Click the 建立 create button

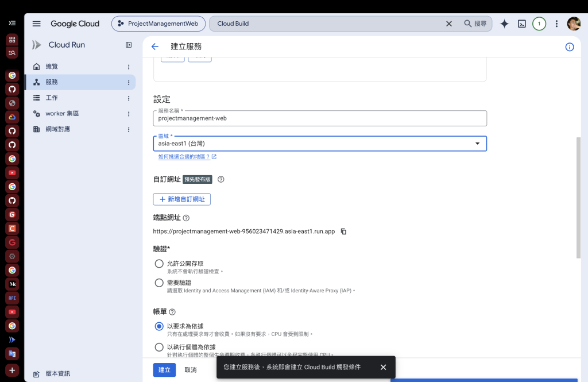tap(164, 370)
